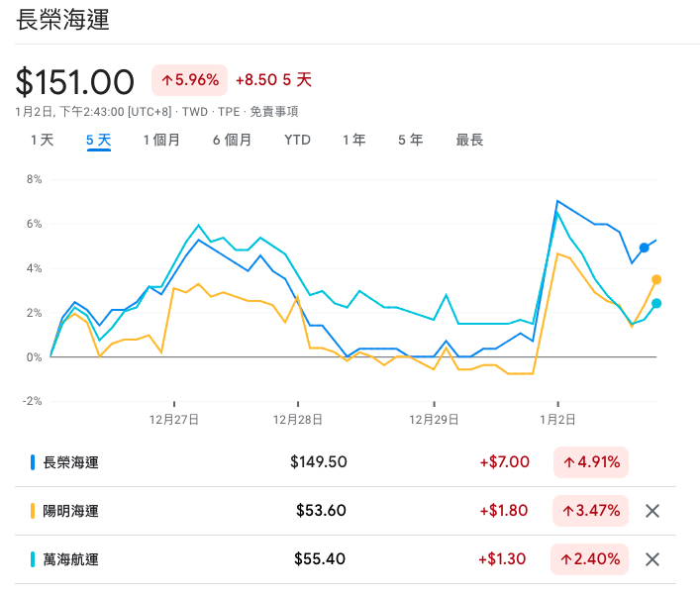This screenshot has width=700, height=596.
Task: Open the 萬海航運 comparison row name
Action: coord(70,559)
